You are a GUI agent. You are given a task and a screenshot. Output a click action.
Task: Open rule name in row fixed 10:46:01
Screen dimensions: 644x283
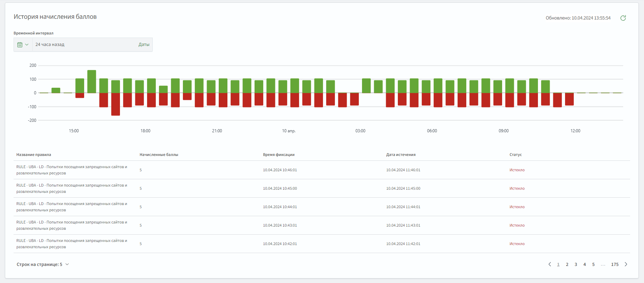72,170
